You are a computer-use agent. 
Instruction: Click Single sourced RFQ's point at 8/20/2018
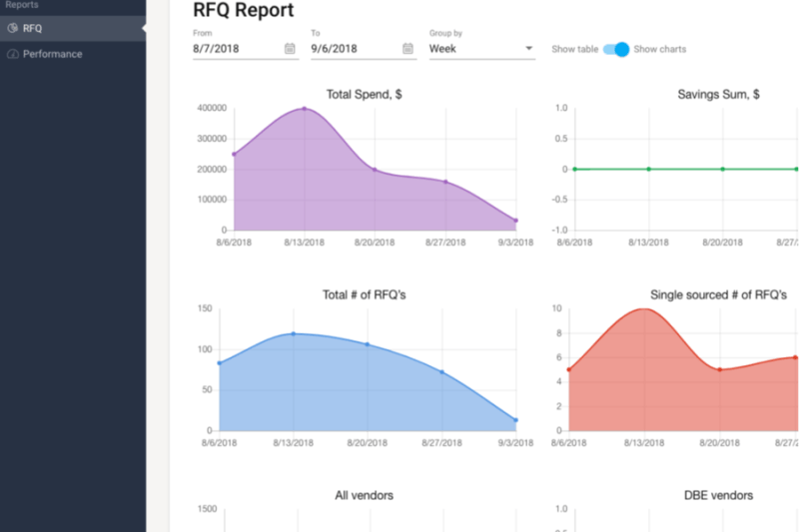[720, 369]
